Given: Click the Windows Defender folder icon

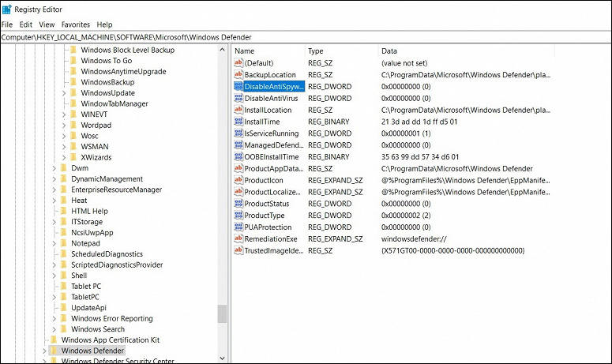Looking at the screenshot, I should pyautogui.click(x=54, y=351).
